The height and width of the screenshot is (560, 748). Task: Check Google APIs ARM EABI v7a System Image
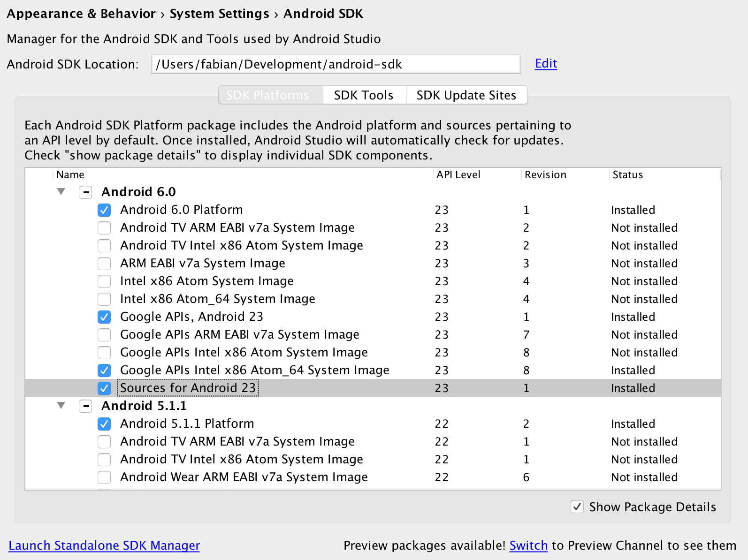(104, 335)
